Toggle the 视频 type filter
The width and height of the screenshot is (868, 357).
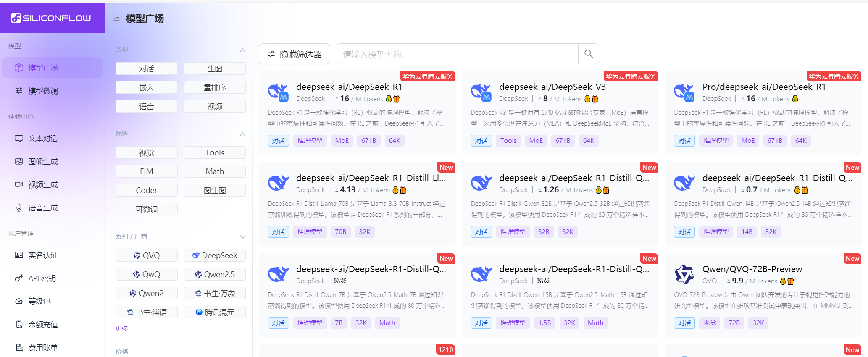click(x=215, y=106)
